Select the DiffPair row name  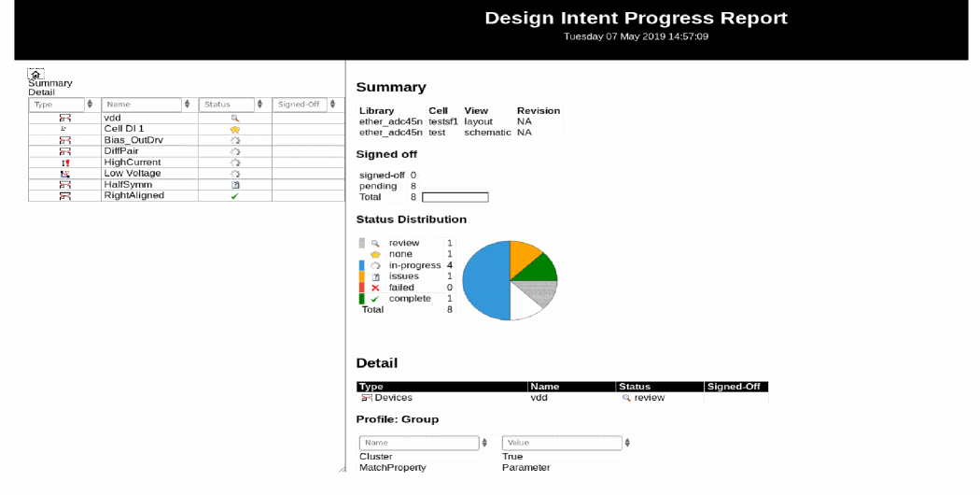point(121,151)
